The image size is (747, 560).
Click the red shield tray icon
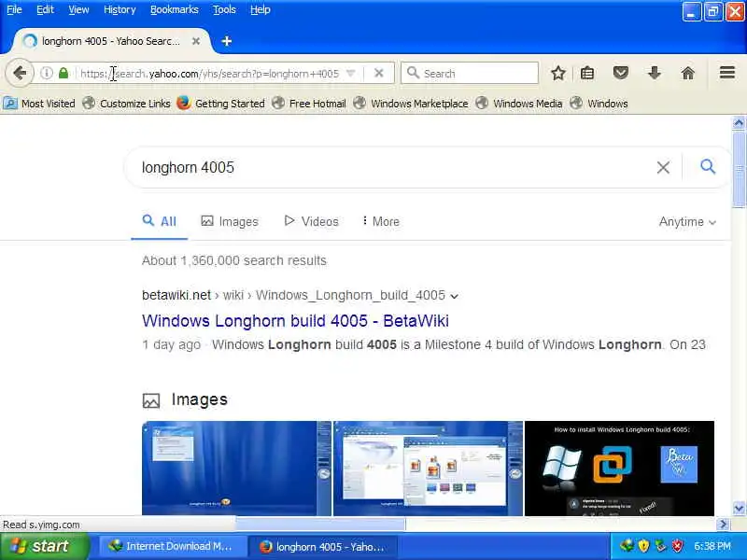pyautogui.click(x=678, y=546)
